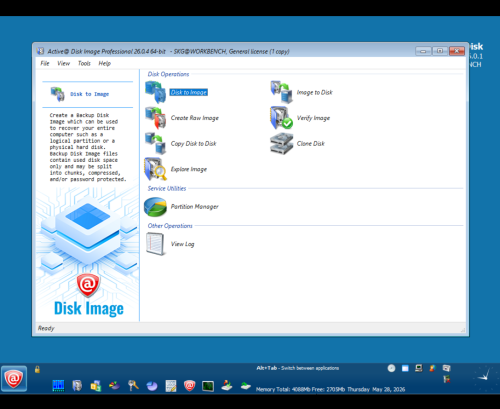This screenshot has height=409, width=500.
Task: Launch the Image to Disk operation
Action: point(314,92)
